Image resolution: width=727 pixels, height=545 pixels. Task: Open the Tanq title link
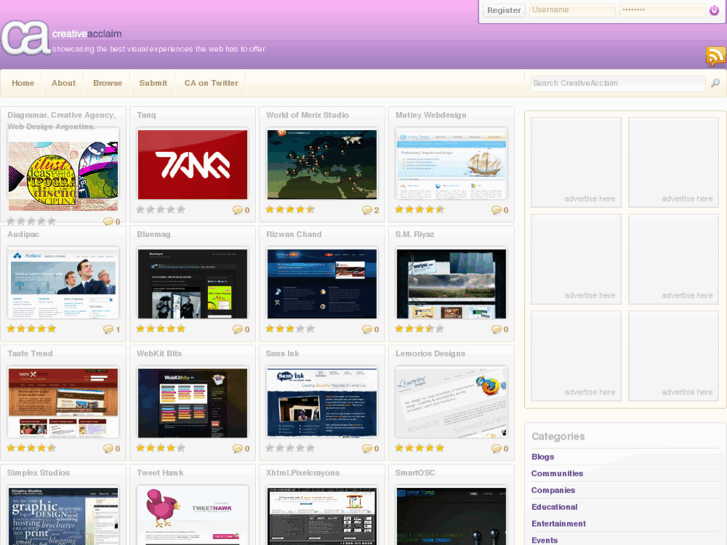pyautogui.click(x=146, y=115)
